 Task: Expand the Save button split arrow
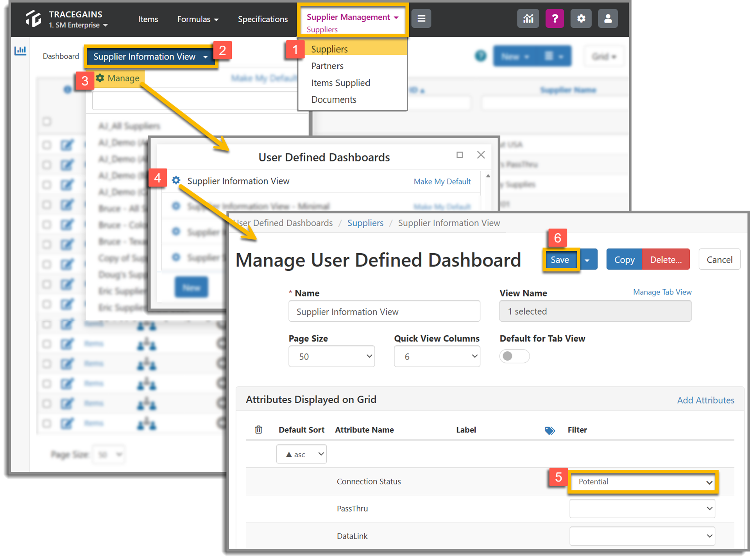pyautogui.click(x=587, y=259)
